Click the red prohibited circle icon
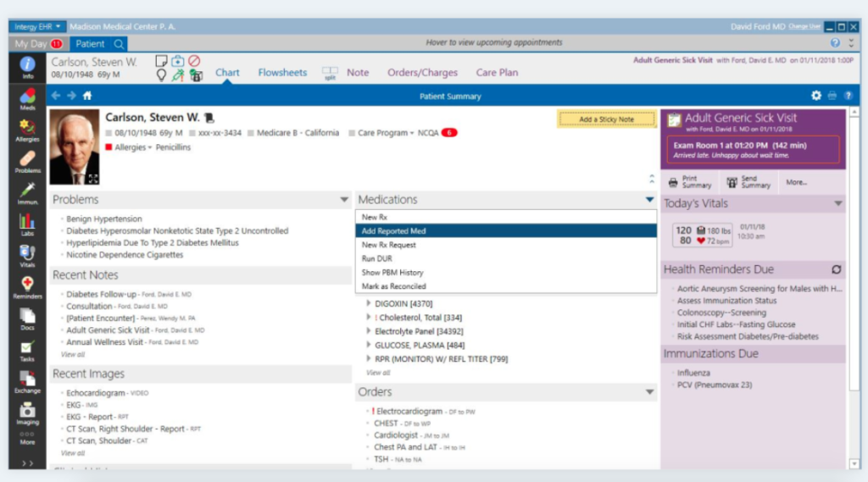Image resolution: width=868 pixels, height=482 pixels. (194, 61)
